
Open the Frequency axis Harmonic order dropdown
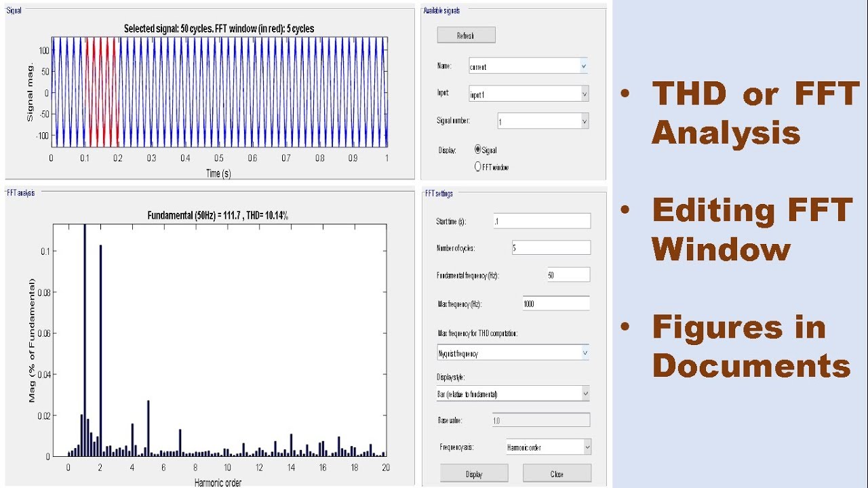pos(549,447)
